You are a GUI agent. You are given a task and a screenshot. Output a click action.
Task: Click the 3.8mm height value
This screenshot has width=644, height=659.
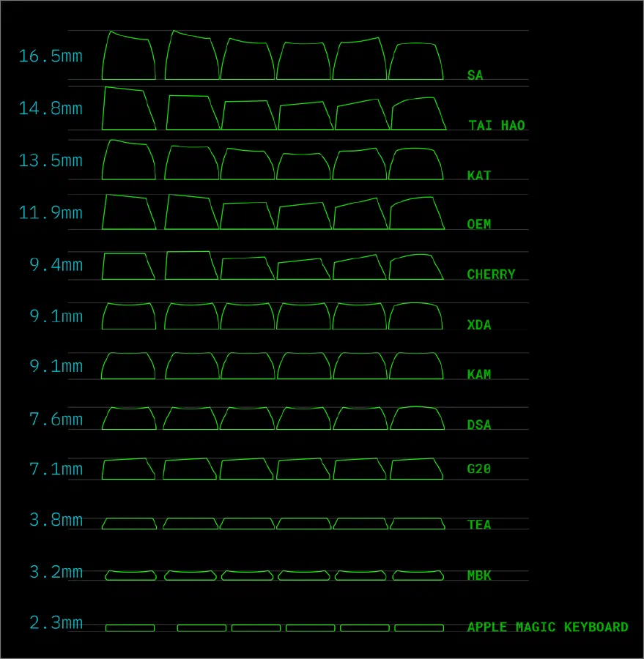point(56,521)
